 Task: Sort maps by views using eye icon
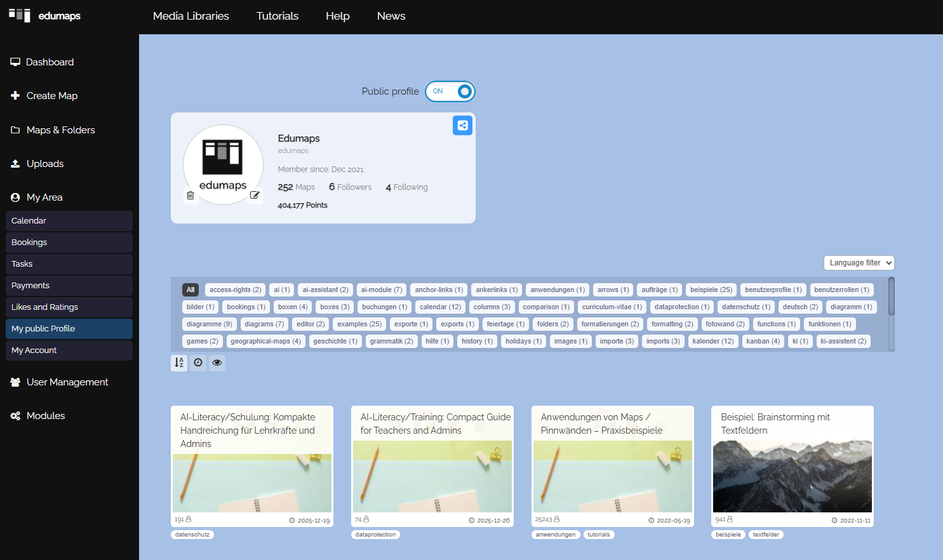point(217,363)
